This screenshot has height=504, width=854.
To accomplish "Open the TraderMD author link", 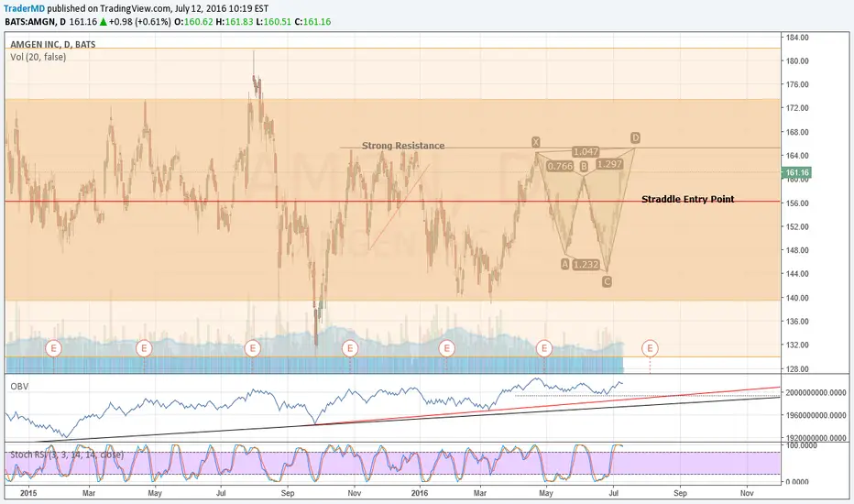I will click(25, 9).
